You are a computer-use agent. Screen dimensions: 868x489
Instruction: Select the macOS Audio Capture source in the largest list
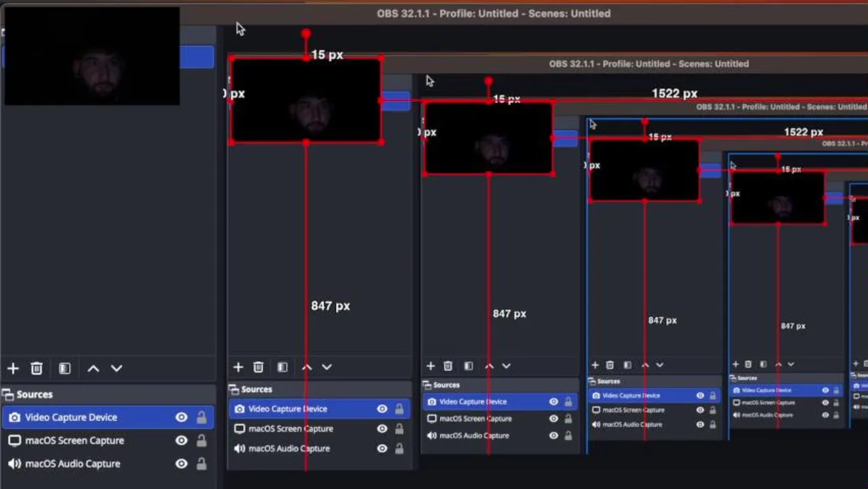pyautogui.click(x=108, y=464)
